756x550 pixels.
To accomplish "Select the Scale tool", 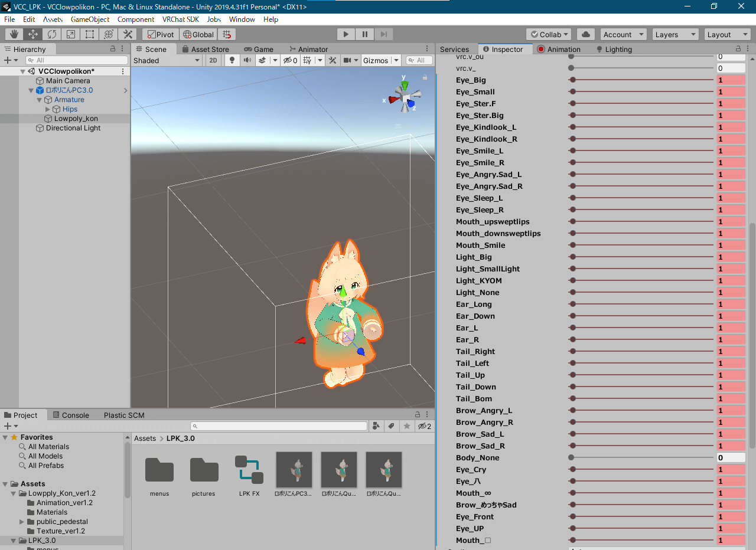I will pos(71,35).
